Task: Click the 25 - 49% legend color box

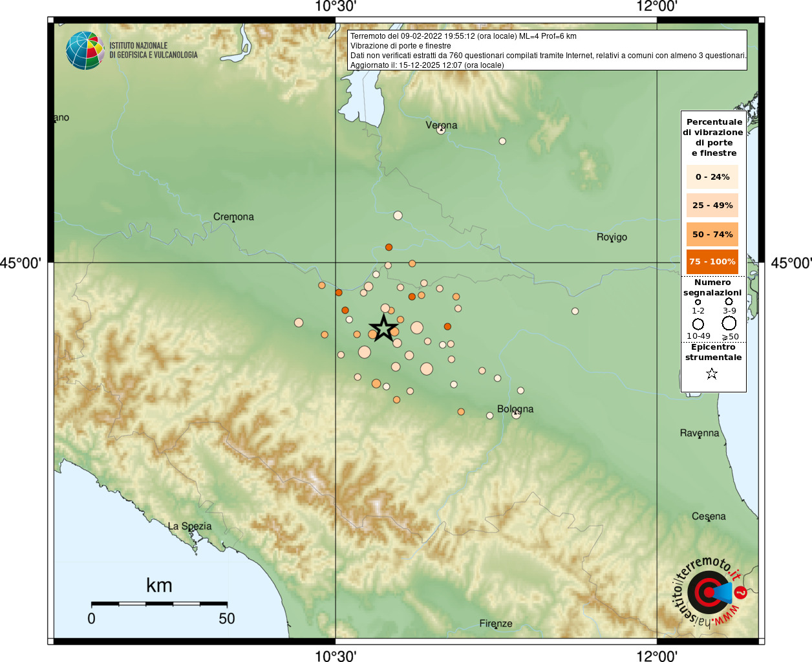Action: coord(712,205)
